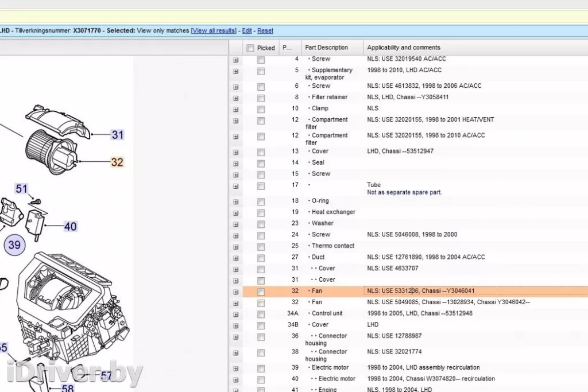Click the Picked column header

266,48
